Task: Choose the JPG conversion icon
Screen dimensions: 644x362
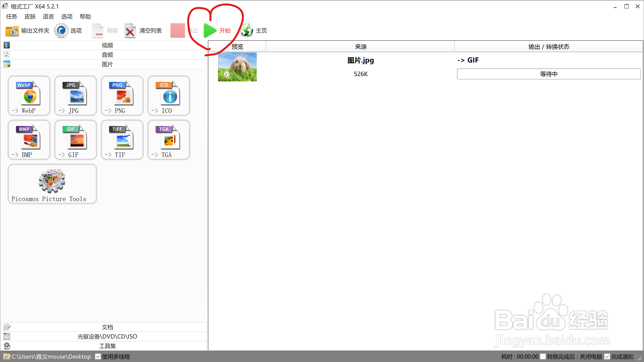Action: click(x=75, y=96)
